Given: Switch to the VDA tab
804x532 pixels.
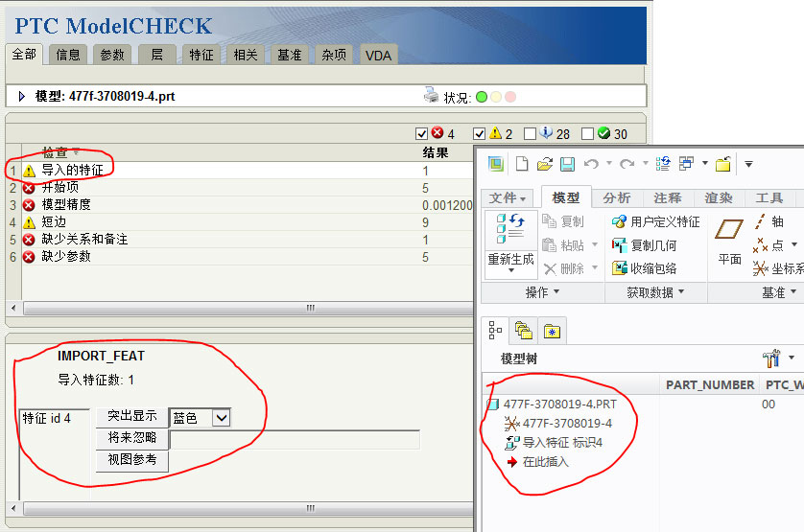Looking at the screenshot, I should click(x=378, y=56).
